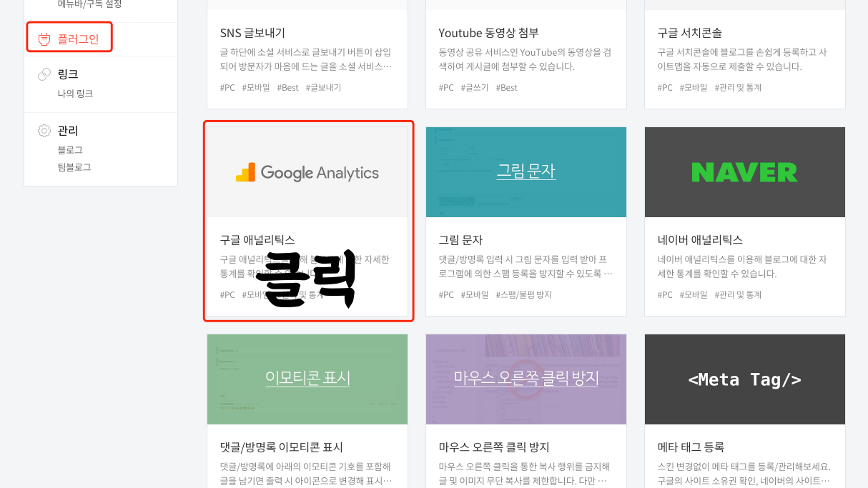The width and height of the screenshot is (868, 488).
Task: Click the Google Analytics logo on the plugin card
Action: click(307, 171)
